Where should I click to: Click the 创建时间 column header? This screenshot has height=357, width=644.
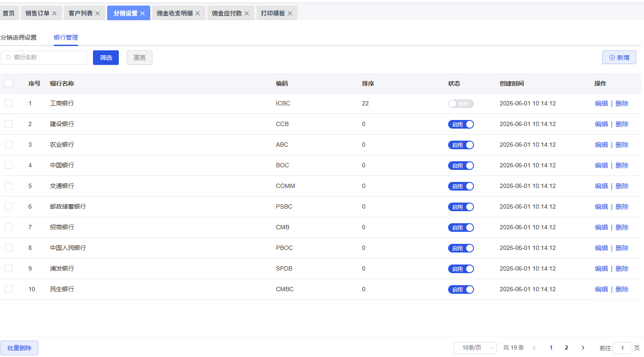[x=512, y=83]
